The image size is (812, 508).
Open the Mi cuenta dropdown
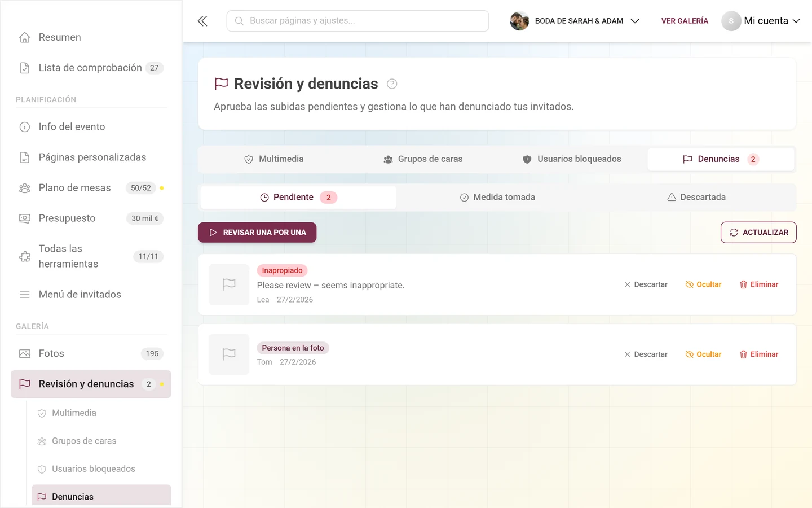[x=761, y=21]
